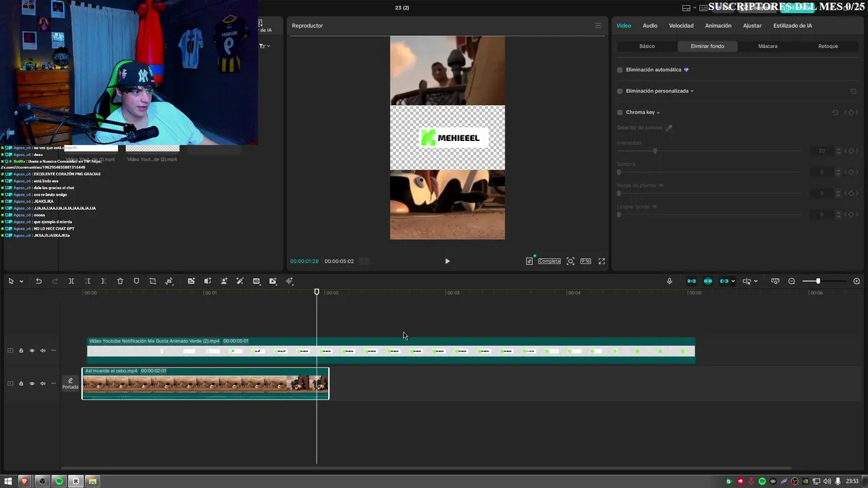Lock the Video Youtube Notificación track

coord(21,350)
